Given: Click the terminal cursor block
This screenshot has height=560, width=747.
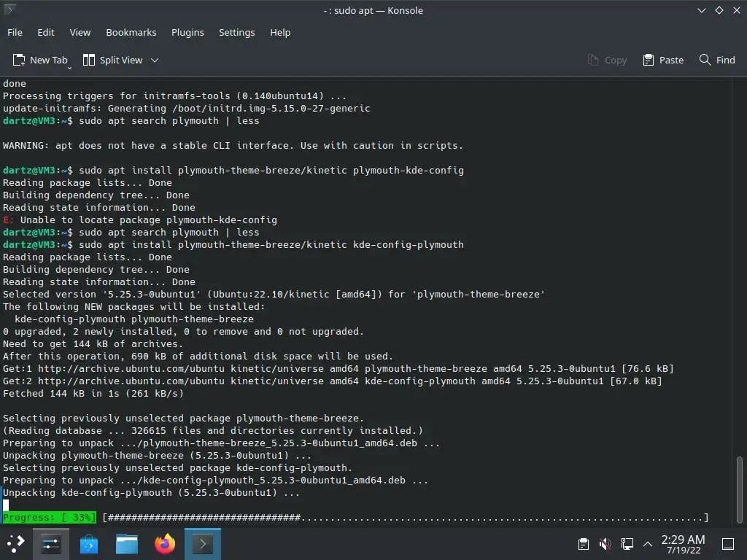Looking at the screenshot, I should point(6,505).
